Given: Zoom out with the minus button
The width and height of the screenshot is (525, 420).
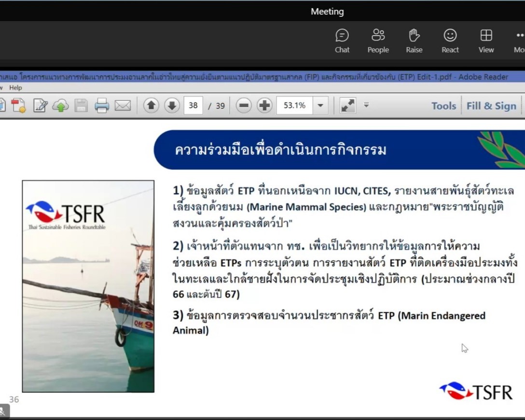Looking at the screenshot, I should (x=244, y=106).
